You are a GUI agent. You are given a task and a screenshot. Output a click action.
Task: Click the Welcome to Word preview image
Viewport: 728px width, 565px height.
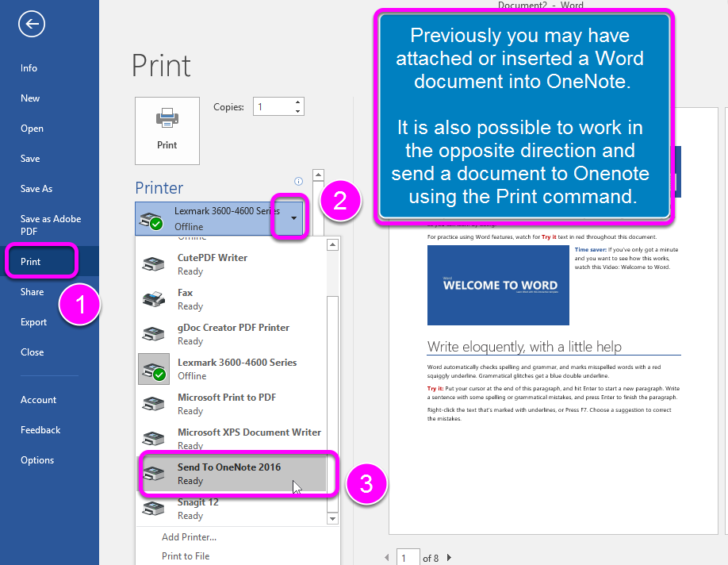pyautogui.click(x=498, y=286)
